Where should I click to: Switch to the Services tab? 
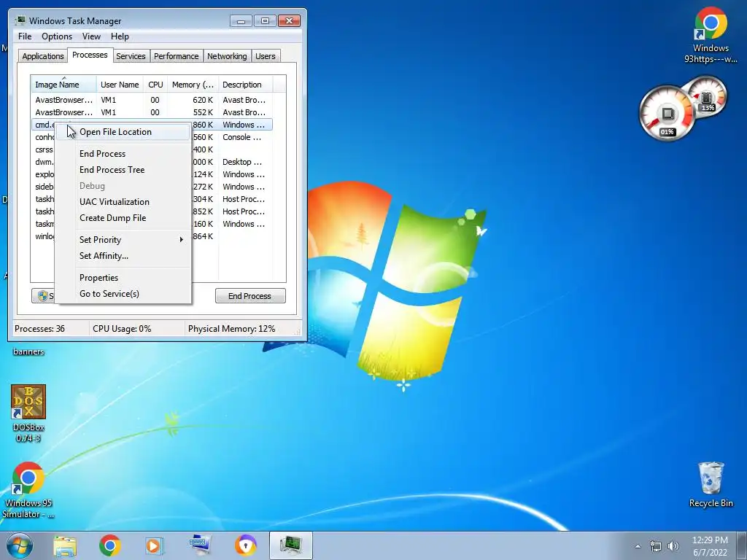tap(131, 55)
